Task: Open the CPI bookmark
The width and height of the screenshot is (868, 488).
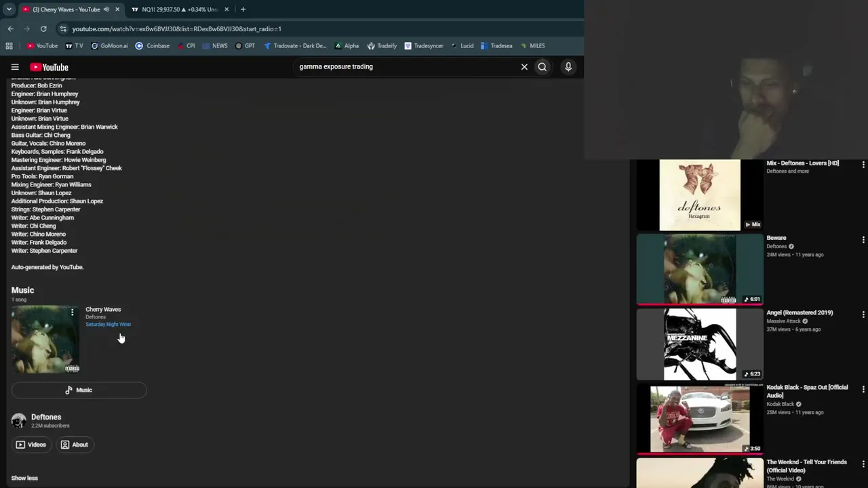Action: point(186,46)
